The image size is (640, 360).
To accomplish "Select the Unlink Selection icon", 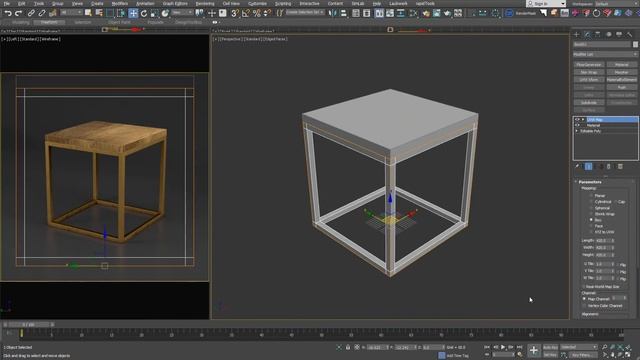I will (x=42, y=13).
